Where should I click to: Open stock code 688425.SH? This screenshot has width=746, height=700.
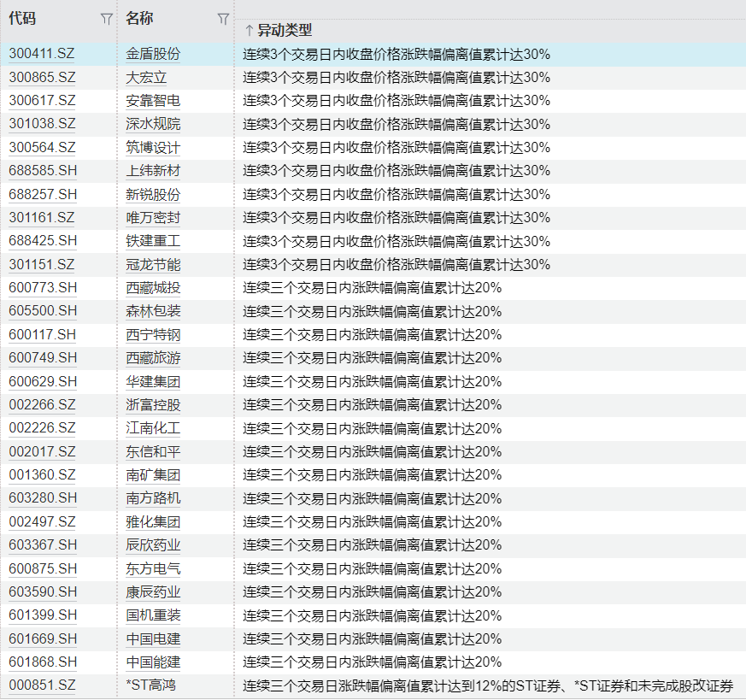43,241
